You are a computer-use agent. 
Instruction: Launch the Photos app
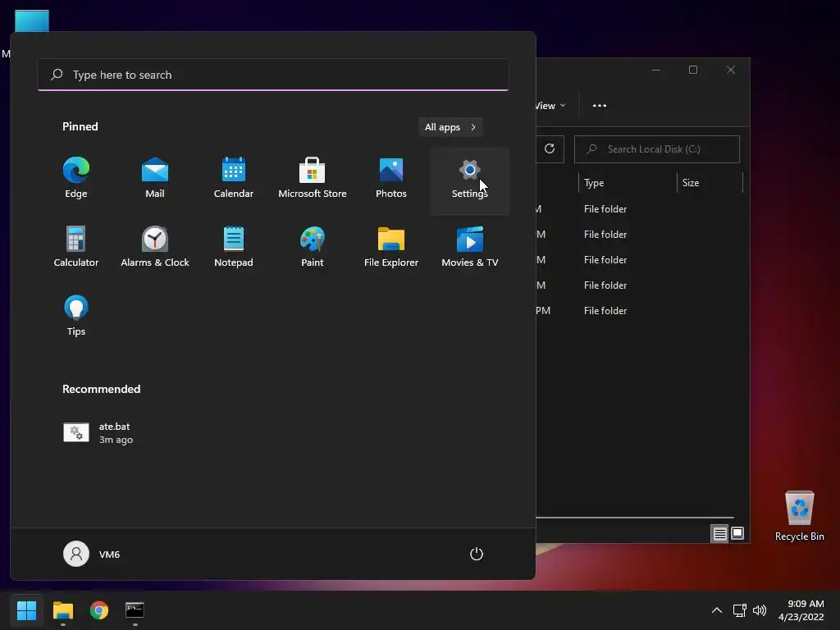[391, 178]
